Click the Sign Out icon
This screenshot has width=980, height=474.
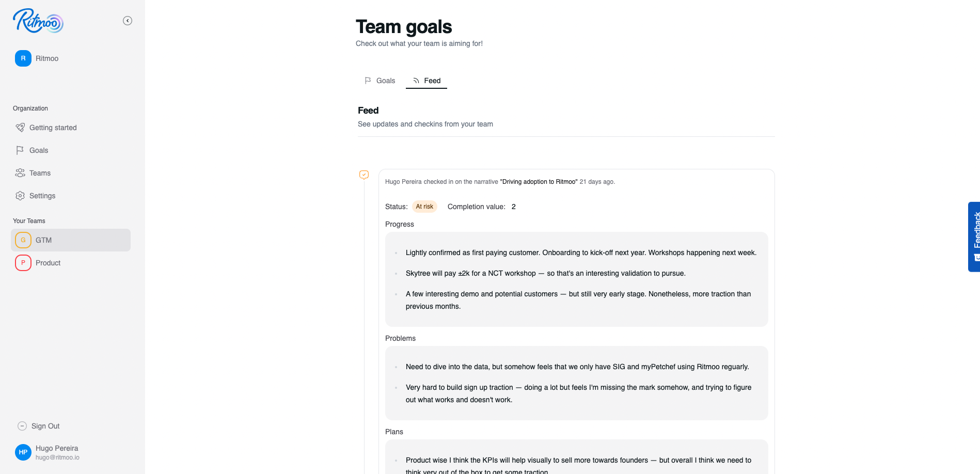pos(22,426)
